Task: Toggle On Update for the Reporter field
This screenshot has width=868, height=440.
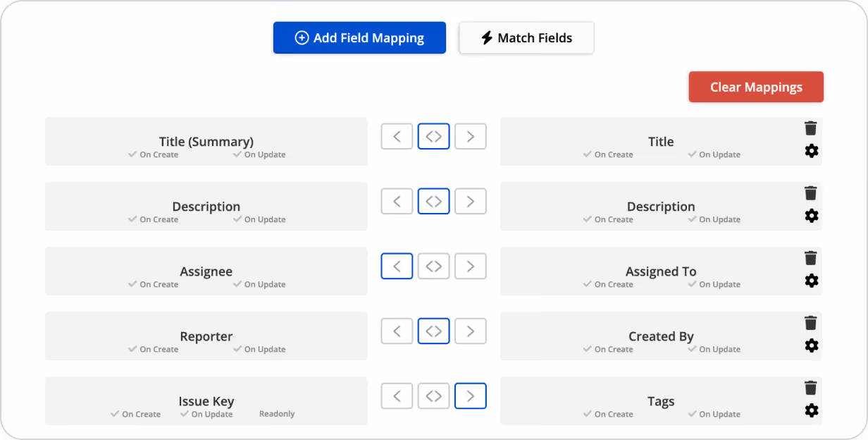Action: point(259,349)
